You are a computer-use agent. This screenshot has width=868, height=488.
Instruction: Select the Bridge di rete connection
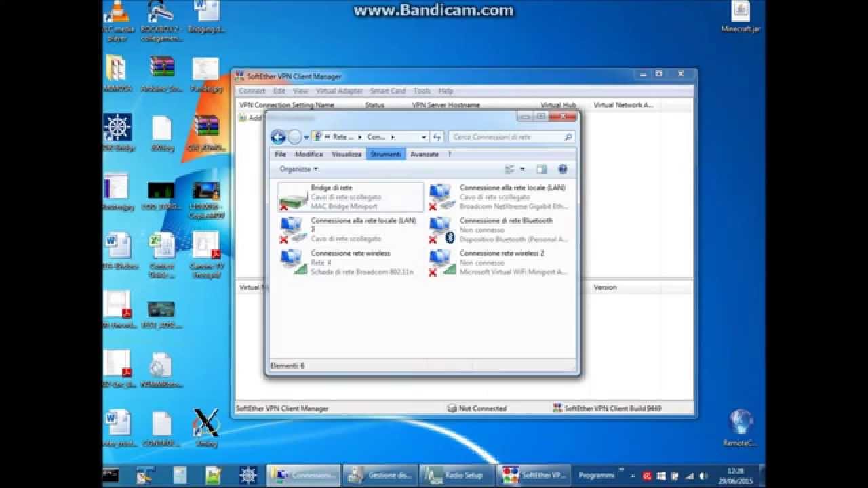pos(351,197)
